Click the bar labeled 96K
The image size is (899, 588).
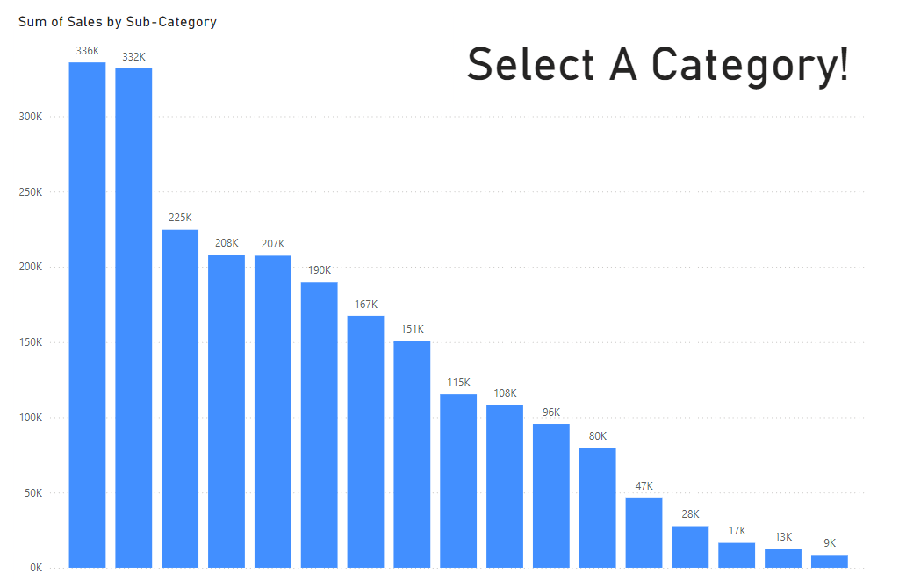click(x=551, y=495)
